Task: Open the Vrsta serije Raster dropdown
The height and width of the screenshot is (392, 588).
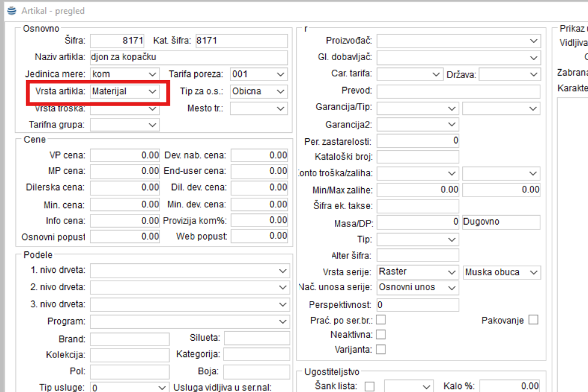Action: pos(452,272)
